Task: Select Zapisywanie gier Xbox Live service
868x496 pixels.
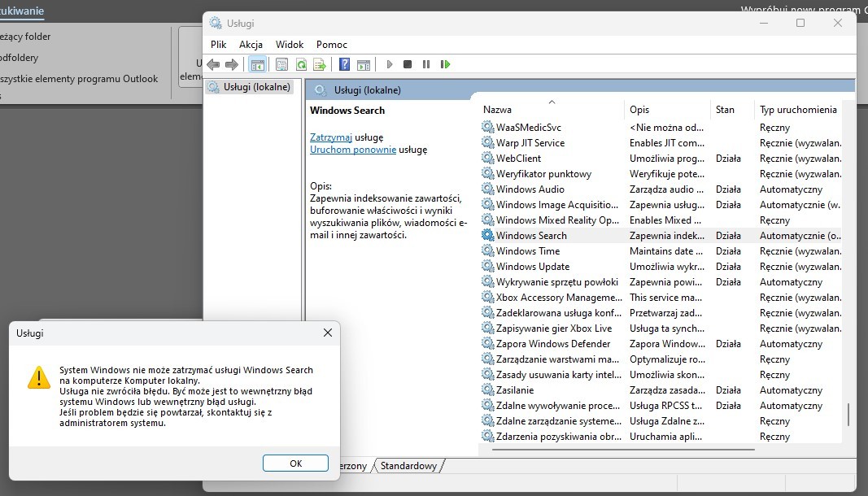Action: (661, 328)
